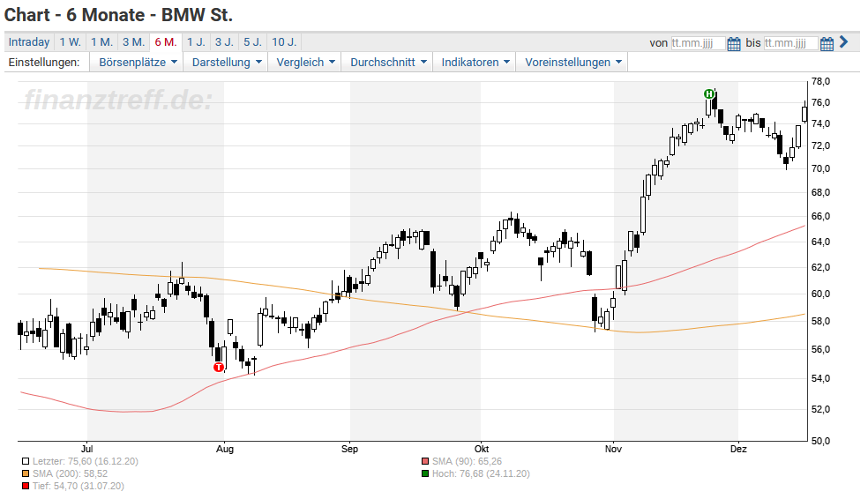The image size is (868, 499).
Task: Select the 3 M. time range tab
Action: tap(133, 42)
